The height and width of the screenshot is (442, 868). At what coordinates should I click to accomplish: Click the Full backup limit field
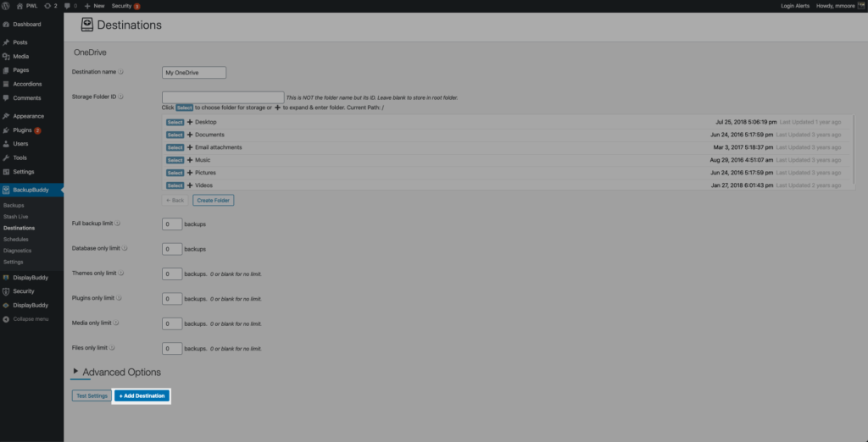point(172,224)
